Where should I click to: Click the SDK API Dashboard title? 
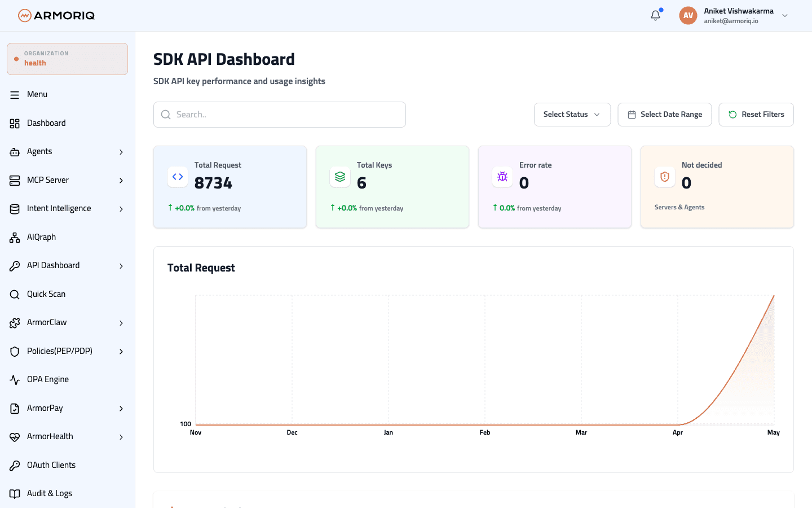click(x=224, y=59)
